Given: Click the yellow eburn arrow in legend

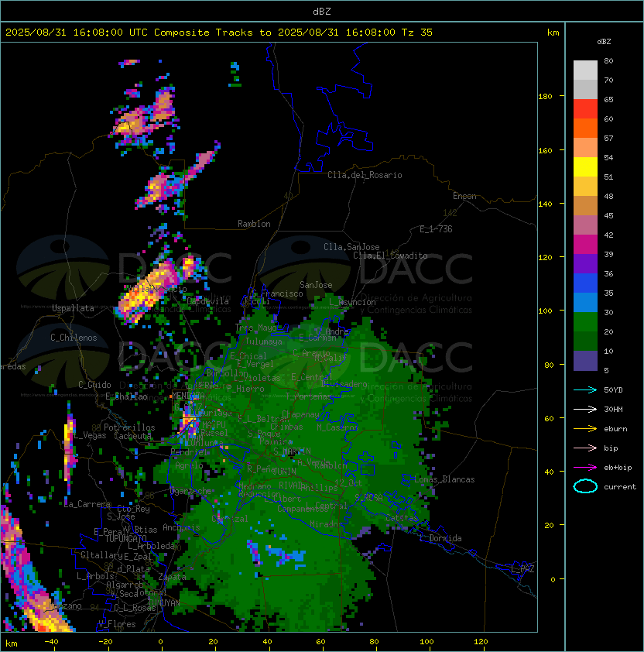Looking at the screenshot, I should [x=585, y=429].
